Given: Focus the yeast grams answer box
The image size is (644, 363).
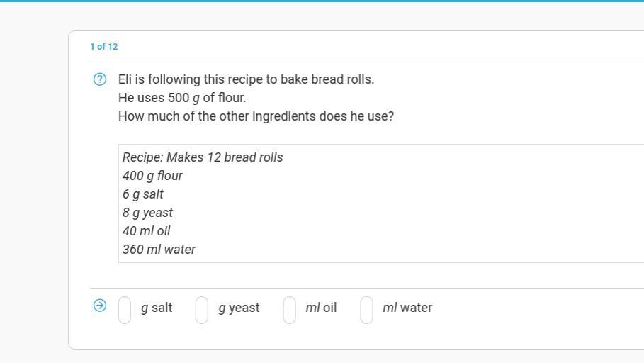Looking at the screenshot, I should tap(202, 309).
